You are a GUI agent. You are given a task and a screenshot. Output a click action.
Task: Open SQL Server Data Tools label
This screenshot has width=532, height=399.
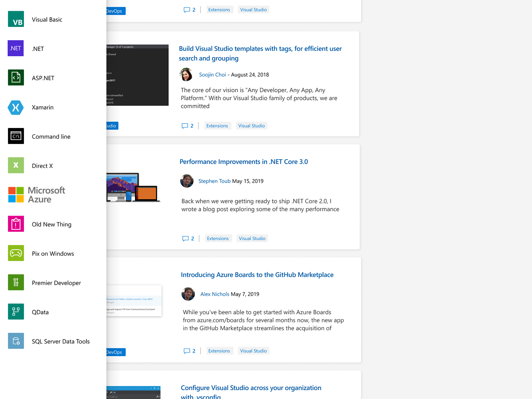coord(61,341)
